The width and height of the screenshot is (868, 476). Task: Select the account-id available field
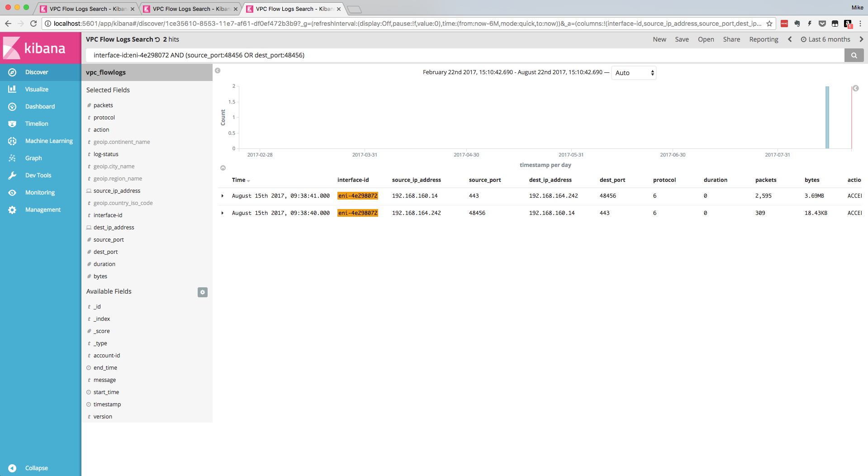[x=107, y=356]
